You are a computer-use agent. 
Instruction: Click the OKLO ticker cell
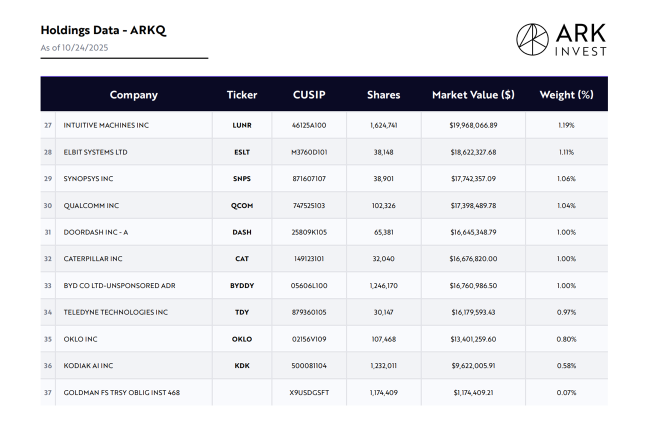(242, 339)
